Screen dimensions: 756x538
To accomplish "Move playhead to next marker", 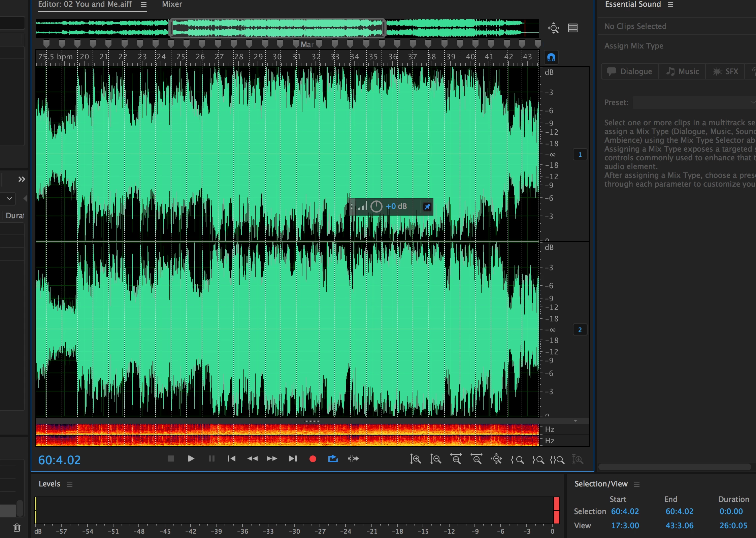I will [293, 458].
